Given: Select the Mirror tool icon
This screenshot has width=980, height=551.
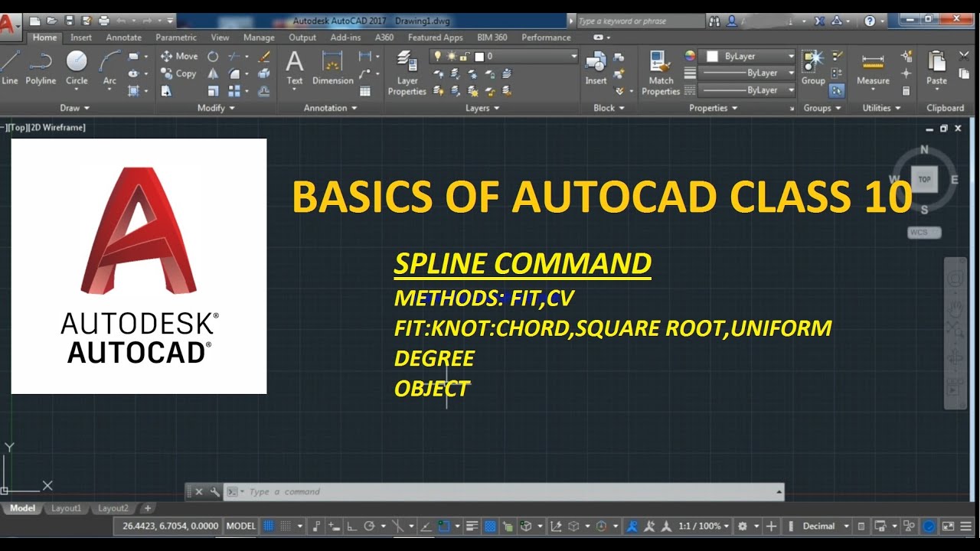Looking at the screenshot, I should coord(213,73).
